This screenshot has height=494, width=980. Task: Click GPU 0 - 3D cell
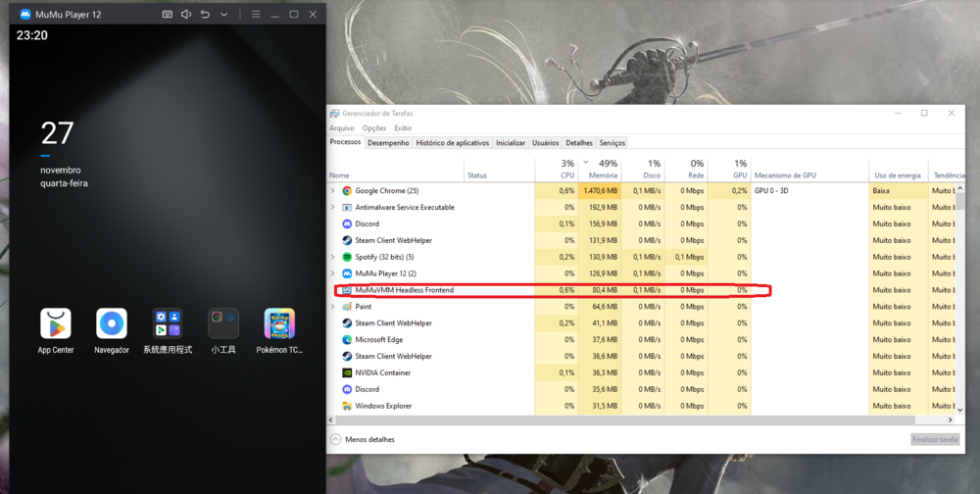click(x=810, y=191)
